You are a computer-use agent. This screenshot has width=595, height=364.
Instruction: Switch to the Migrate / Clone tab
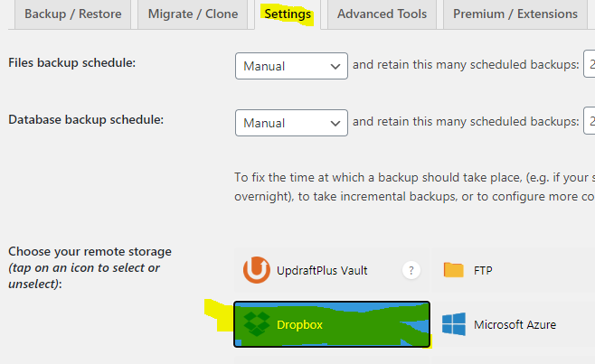(193, 14)
